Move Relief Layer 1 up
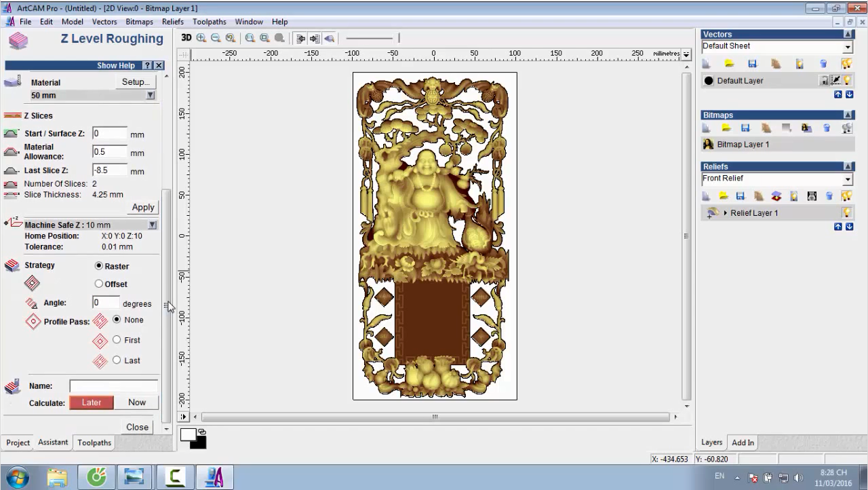The width and height of the screenshot is (868, 490). [x=838, y=227]
